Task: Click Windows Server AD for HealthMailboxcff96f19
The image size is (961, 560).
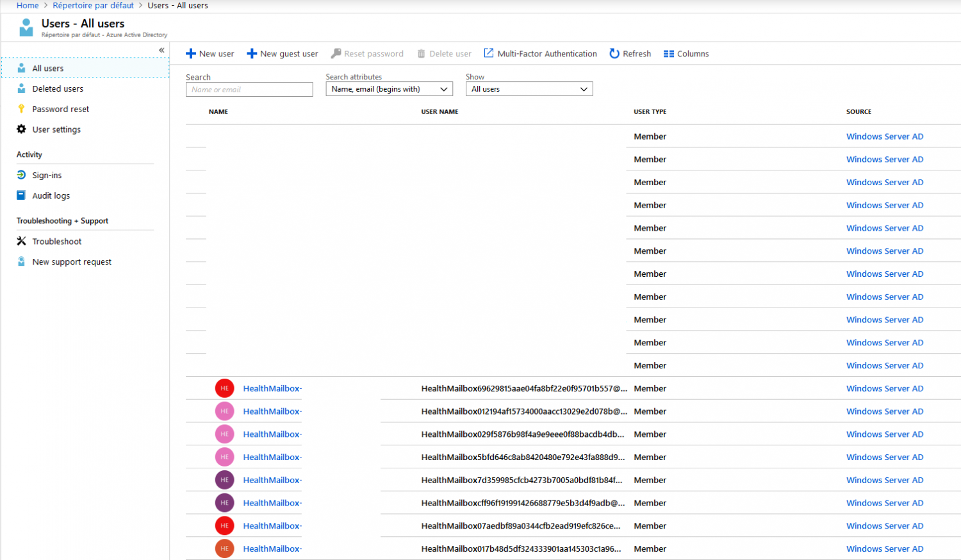Action: click(885, 503)
